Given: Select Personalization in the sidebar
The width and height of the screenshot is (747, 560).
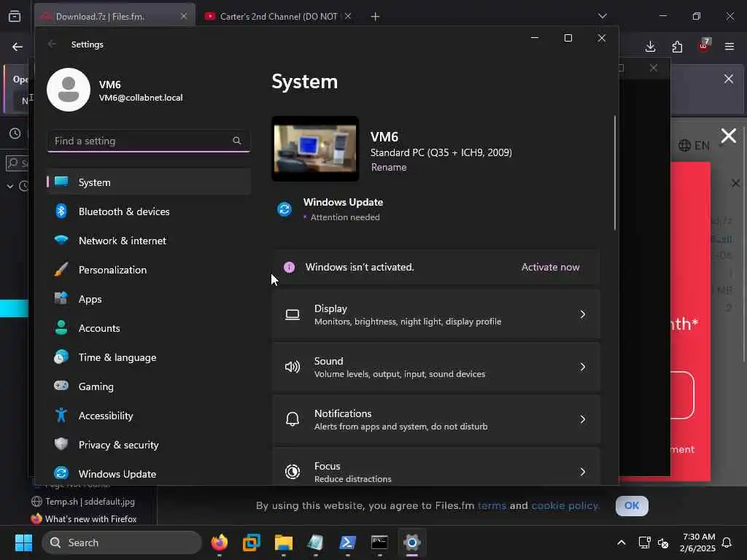Looking at the screenshot, I should 149,270.
